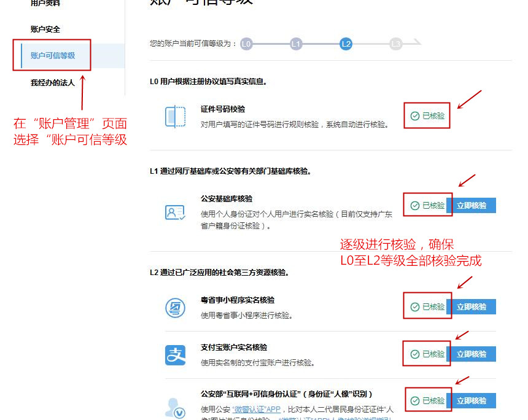
Task: Click the ID number verification document icon
Action: [x=175, y=117]
